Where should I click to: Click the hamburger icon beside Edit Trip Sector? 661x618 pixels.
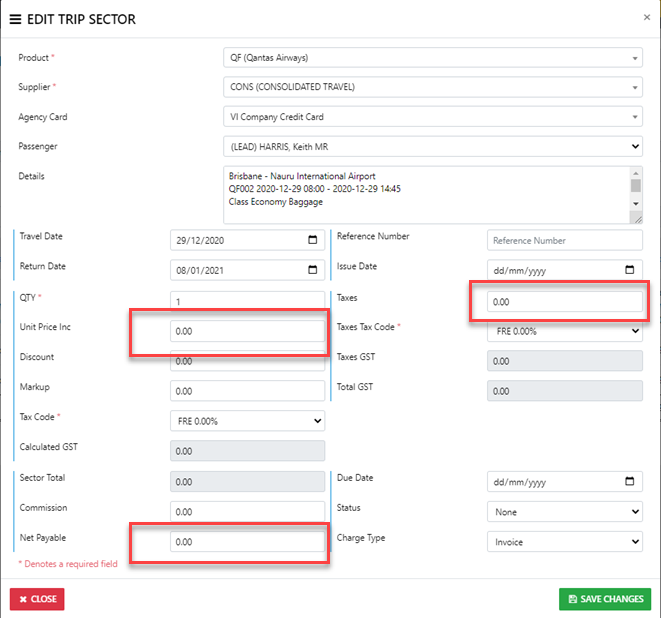[x=15, y=19]
